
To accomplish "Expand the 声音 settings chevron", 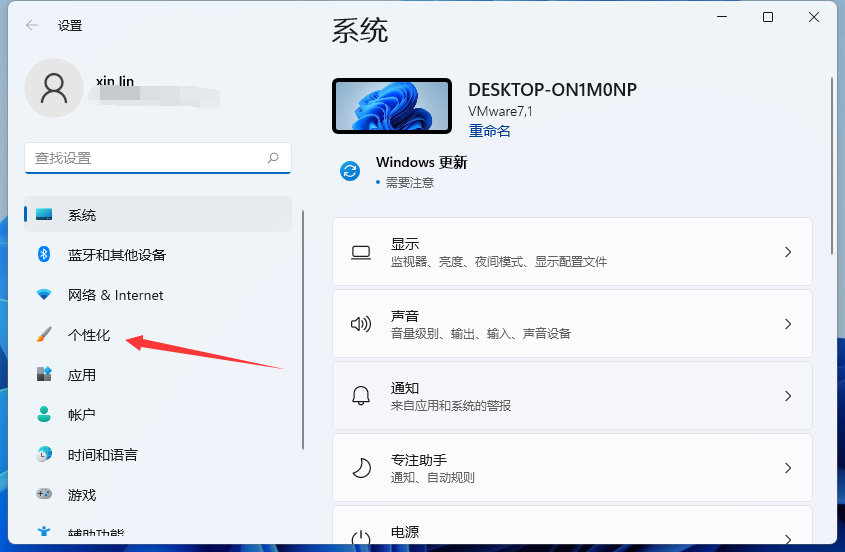I will point(788,324).
